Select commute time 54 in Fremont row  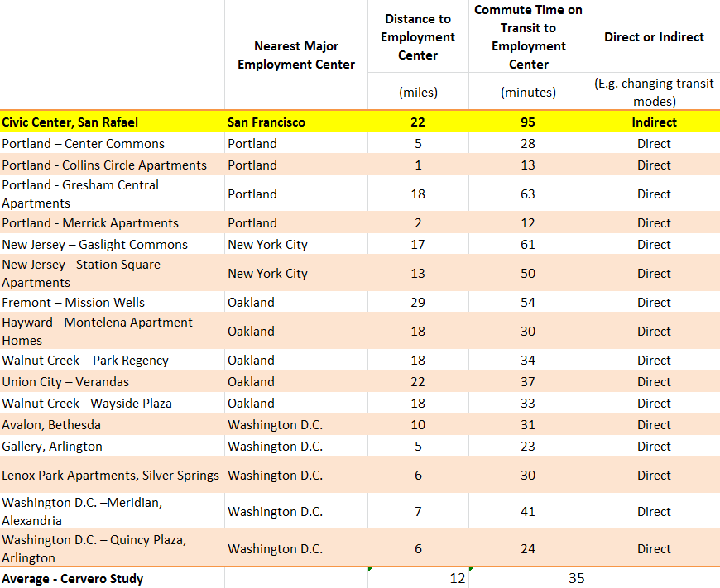[x=528, y=303]
